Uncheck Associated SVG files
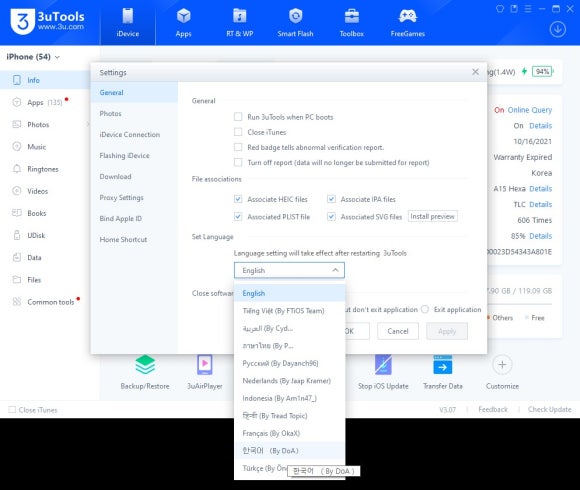This screenshot has width=580, height=490. 331,216
